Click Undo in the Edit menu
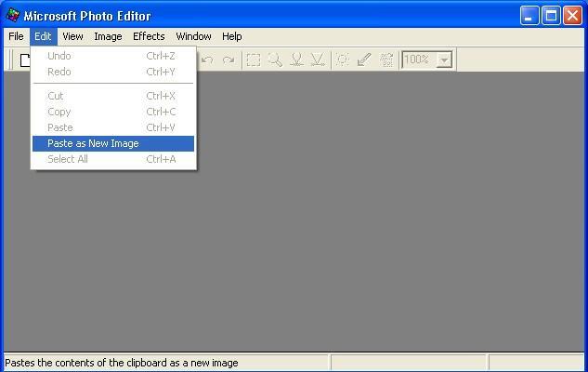 [113, 56]
